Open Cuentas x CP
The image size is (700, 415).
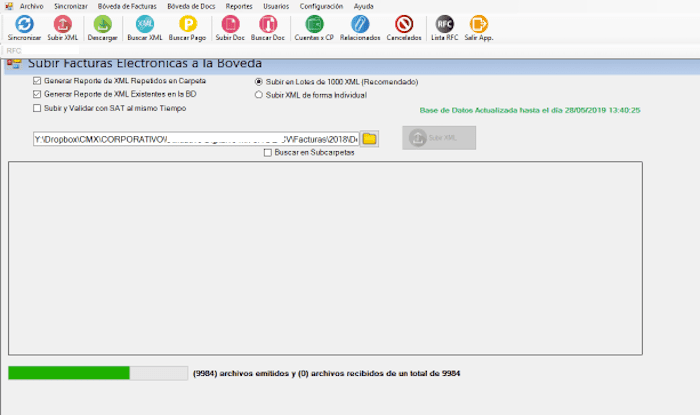pos(314,28)
